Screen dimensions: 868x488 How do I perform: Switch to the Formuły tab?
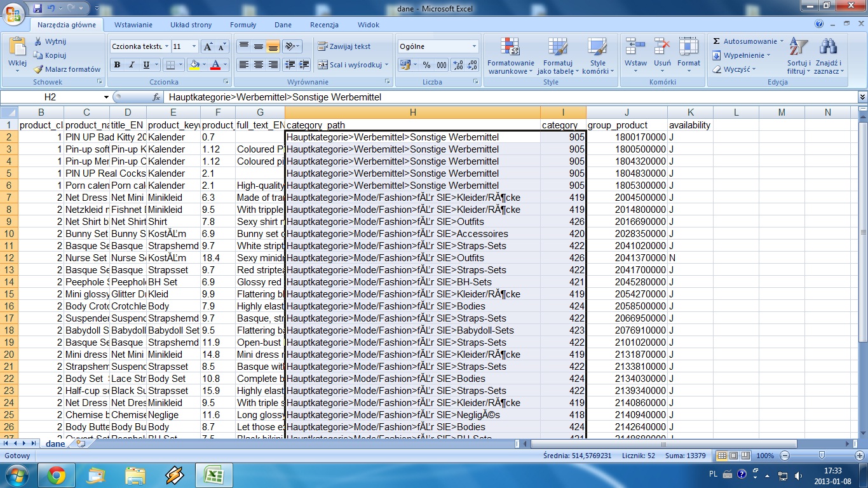pyautogui.click(x=243, y=25)
